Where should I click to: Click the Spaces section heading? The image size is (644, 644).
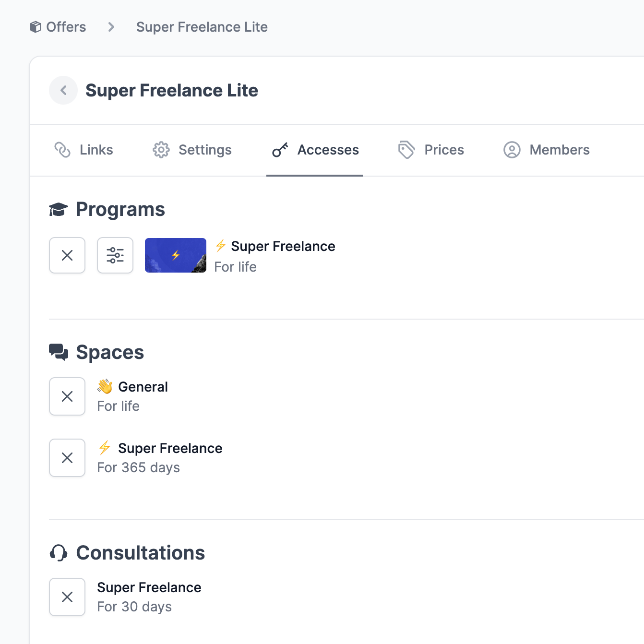[x=110, y=352]
